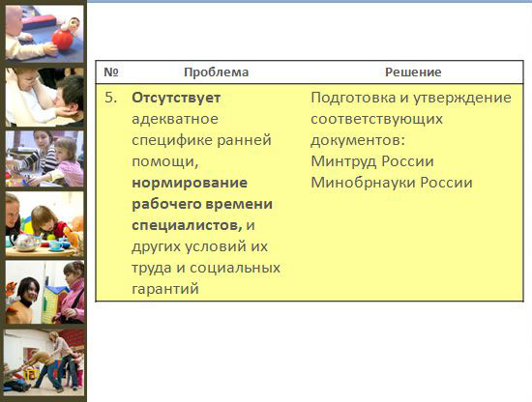The height and width of the screenshot is (402, 532).
Task: Select photo of two girls near playhouse
Action: pyautogui.click(x=44, y=292)
